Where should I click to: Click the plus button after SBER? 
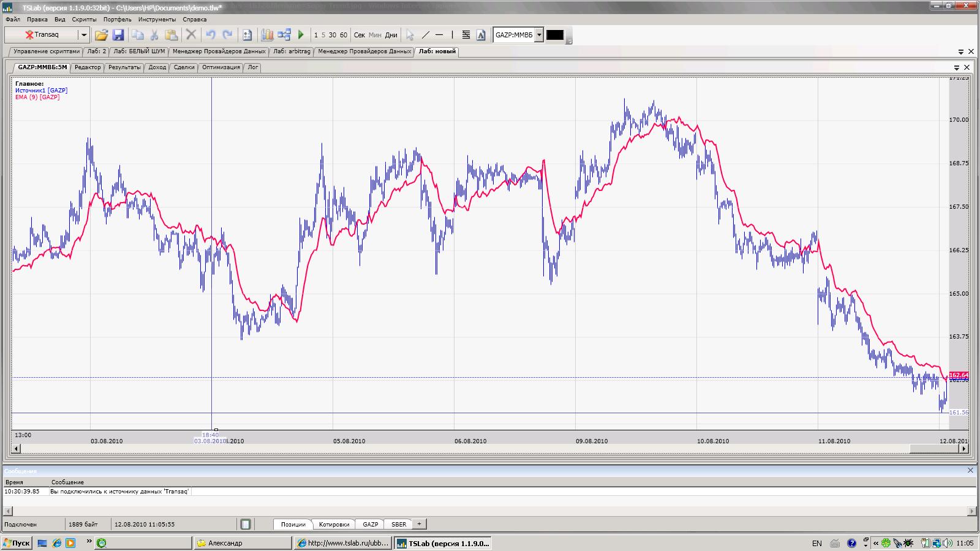[419, 524]
